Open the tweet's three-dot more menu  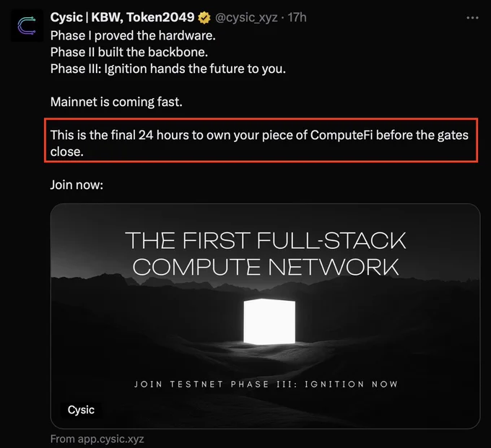pyautogui.click(x=472, y=18)
